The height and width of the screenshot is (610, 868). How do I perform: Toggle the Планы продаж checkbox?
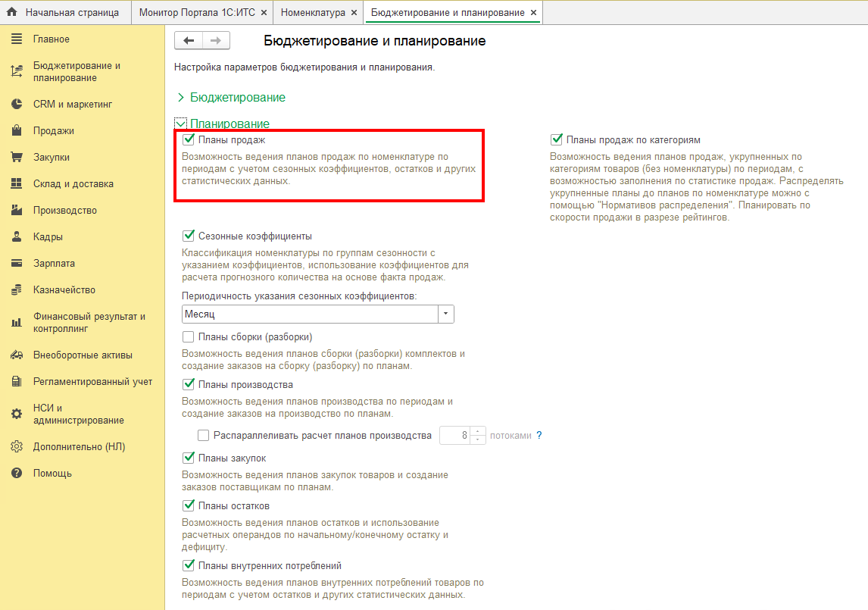pyautogui.click(x=188, y=139)
